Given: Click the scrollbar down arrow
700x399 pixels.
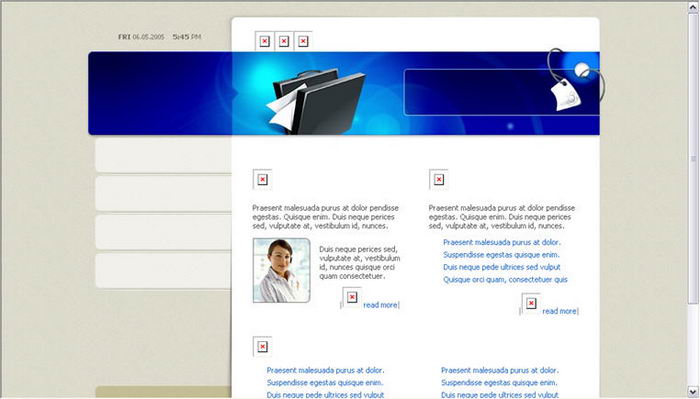Looking at the screenshot, I should 693,392.
